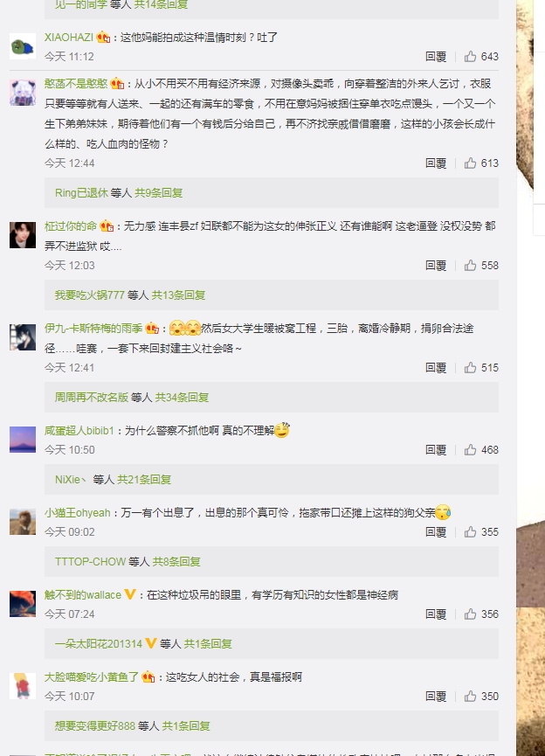The image size is (545, 756).
Task: Like 触不到的wallace's comment with 356 likes
Action: coord(470,614)
